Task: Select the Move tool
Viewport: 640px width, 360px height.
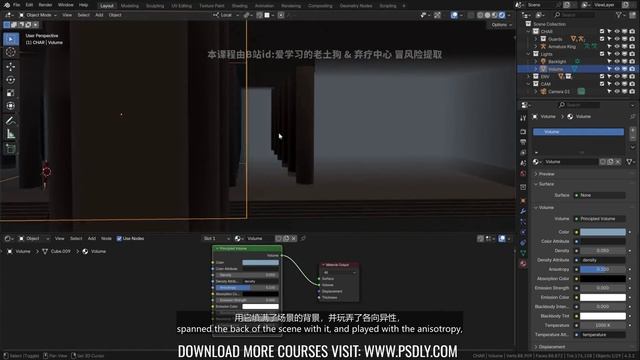Action: [x=11, y=66]
